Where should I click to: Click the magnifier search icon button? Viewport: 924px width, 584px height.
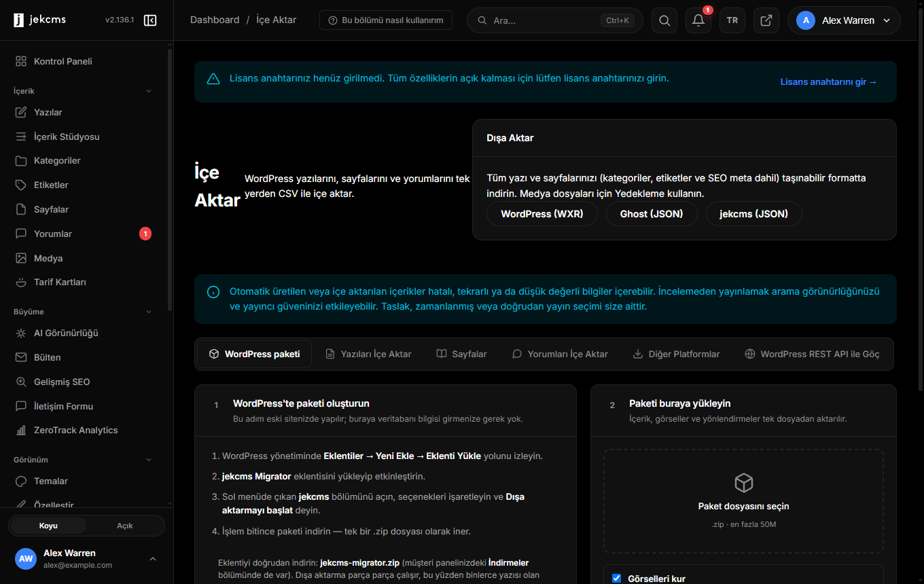664,20
